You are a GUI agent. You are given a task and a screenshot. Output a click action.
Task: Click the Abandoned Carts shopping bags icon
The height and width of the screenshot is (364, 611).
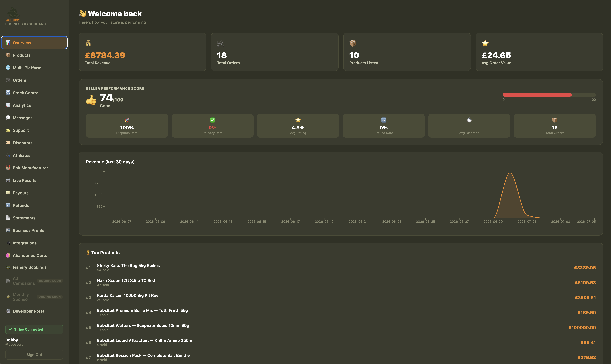coord(8,255)
